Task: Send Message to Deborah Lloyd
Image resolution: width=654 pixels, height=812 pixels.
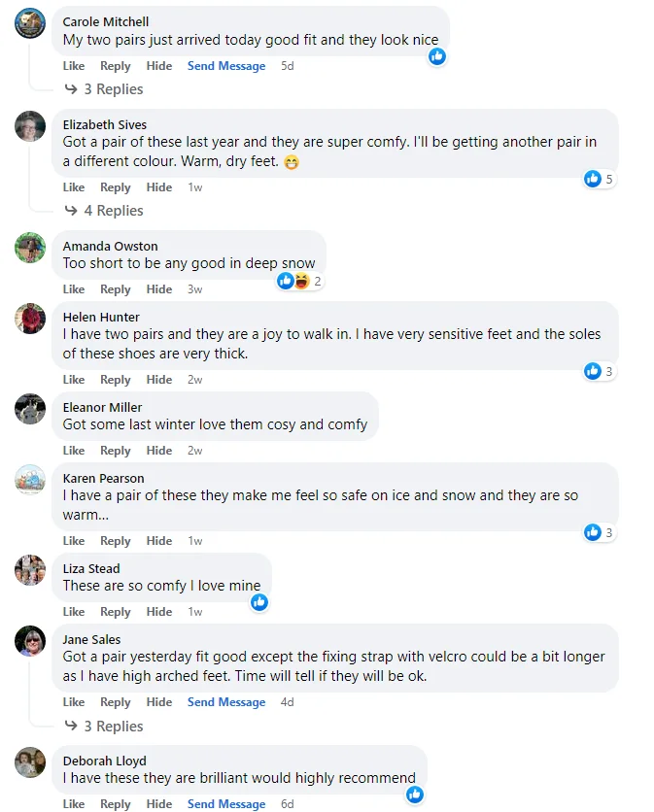Action: 226,804
